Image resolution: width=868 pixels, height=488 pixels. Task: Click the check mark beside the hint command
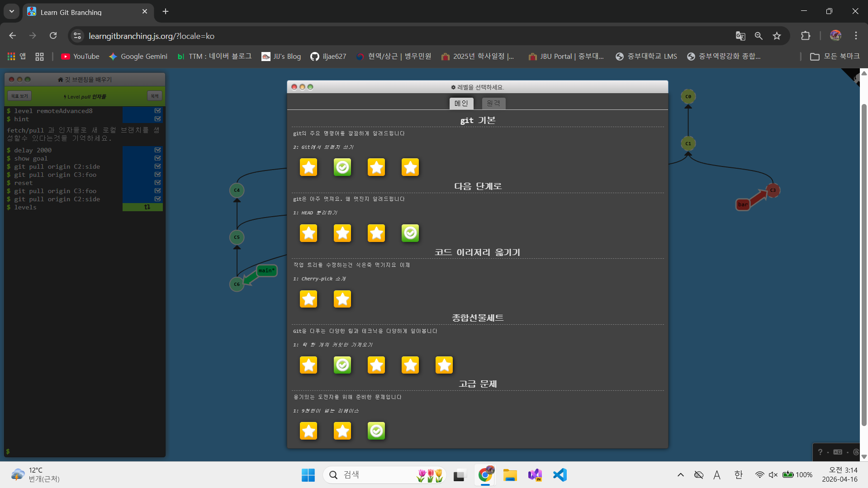point(157,119)
